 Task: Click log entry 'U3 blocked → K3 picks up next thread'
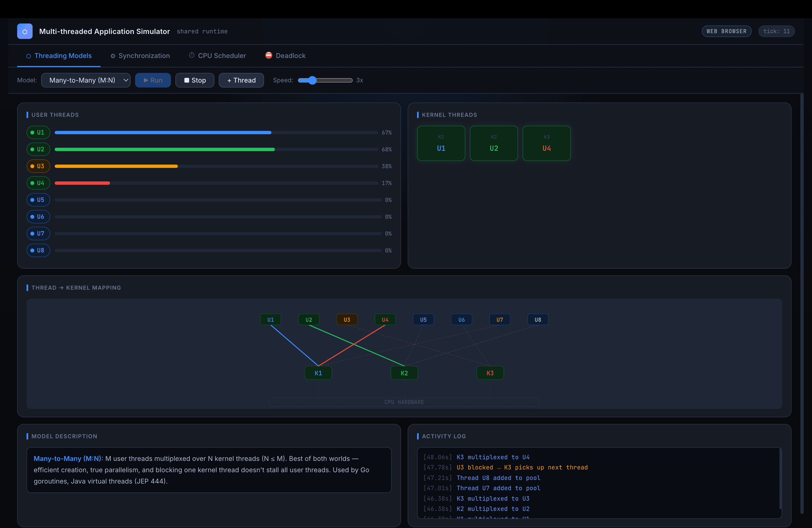pyautogui.click(x=522, y=467)
